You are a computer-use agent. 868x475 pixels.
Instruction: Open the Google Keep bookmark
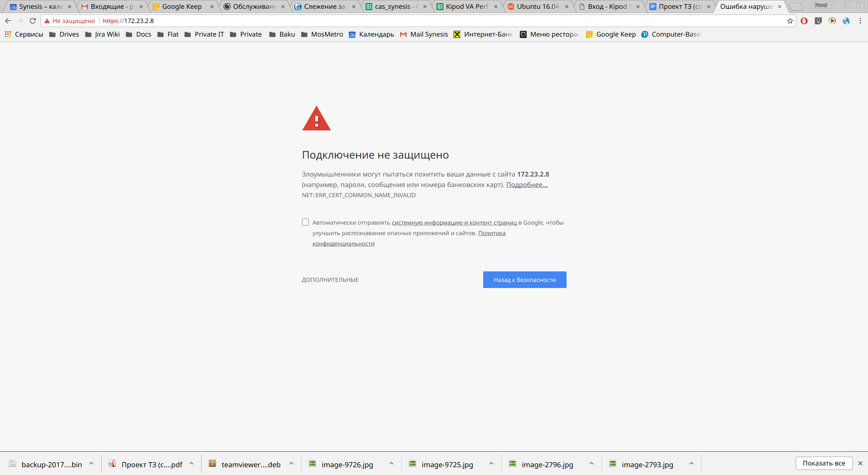[611, 34]
